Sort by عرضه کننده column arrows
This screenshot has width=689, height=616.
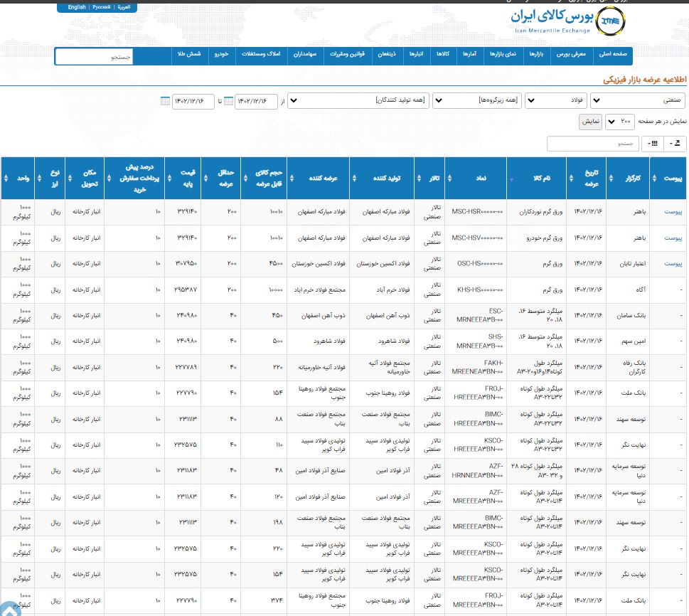click(x=292, y=178)
